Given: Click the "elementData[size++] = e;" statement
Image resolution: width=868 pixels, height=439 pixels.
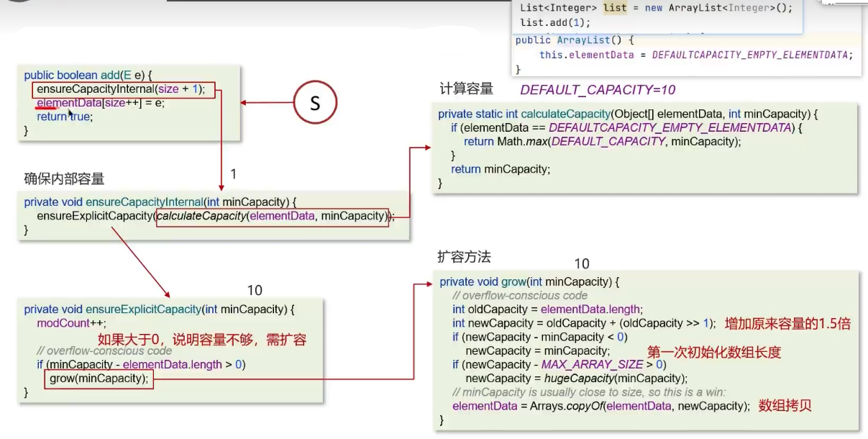Looking at the screenshot, I should pyautogui.click(x=101, y=103).
